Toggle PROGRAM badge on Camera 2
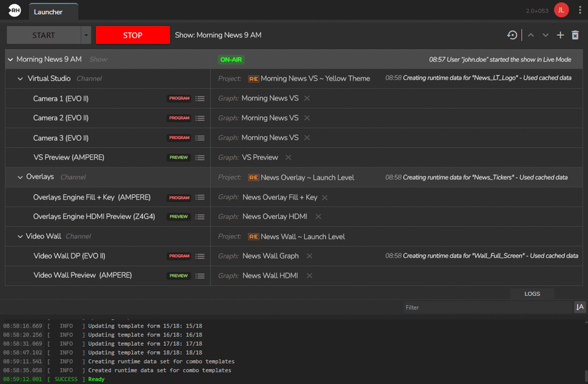Viewport: 588px width, 384px height. 179,118
